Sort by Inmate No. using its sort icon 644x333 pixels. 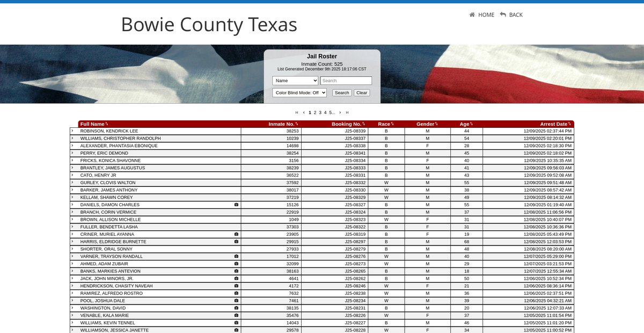point(297,124)
